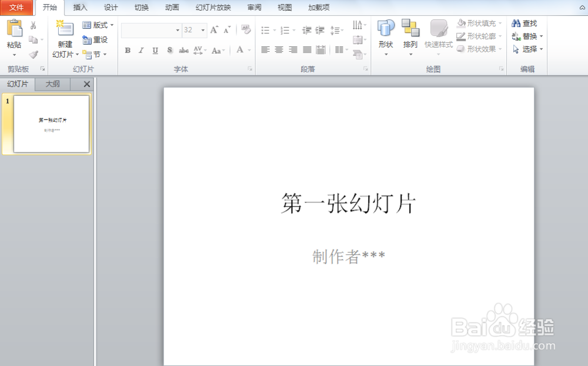Center-align the paragraph text
The height and width of the screenshot is (366, 588).
279,50
